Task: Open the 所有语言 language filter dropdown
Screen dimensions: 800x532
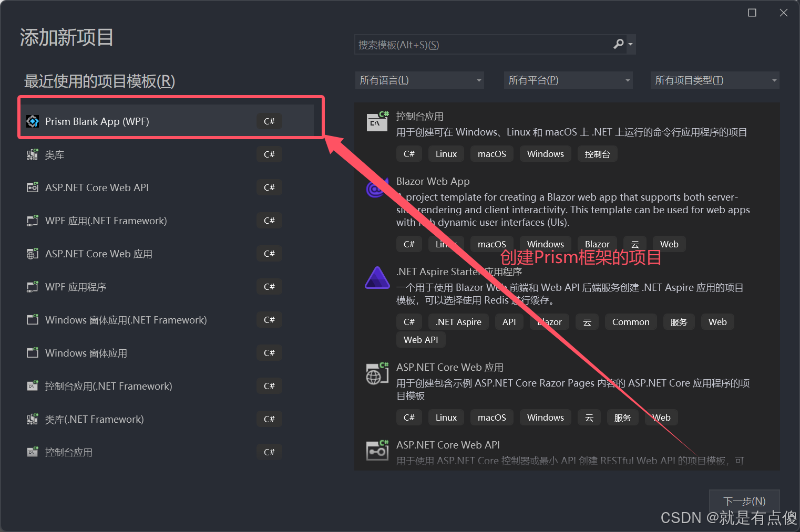Action: 419,80
